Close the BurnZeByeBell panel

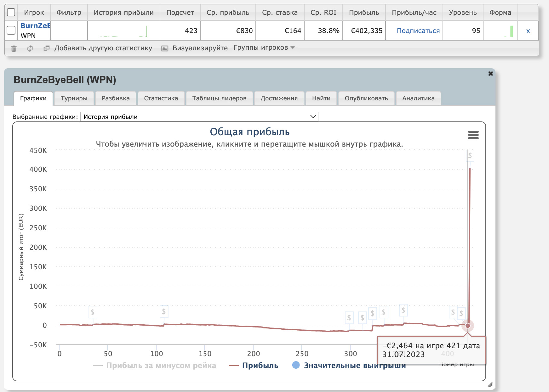[x=490, y=74]
